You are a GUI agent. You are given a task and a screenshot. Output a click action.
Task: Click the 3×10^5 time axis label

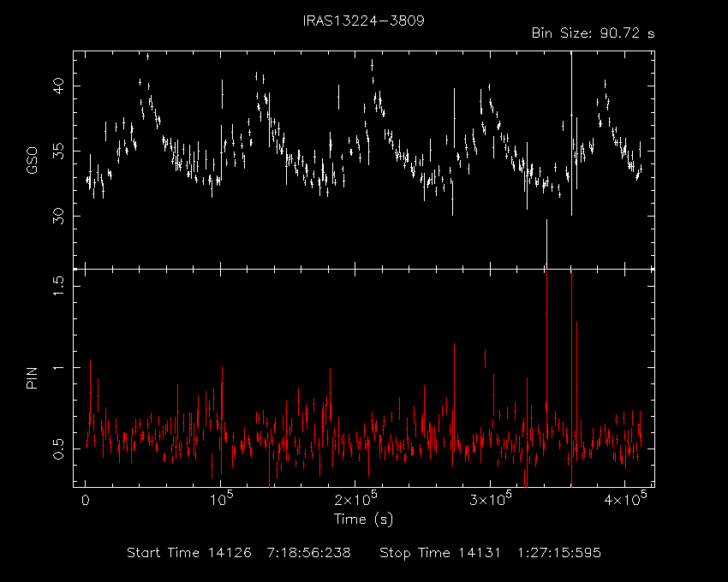(492, 499)
